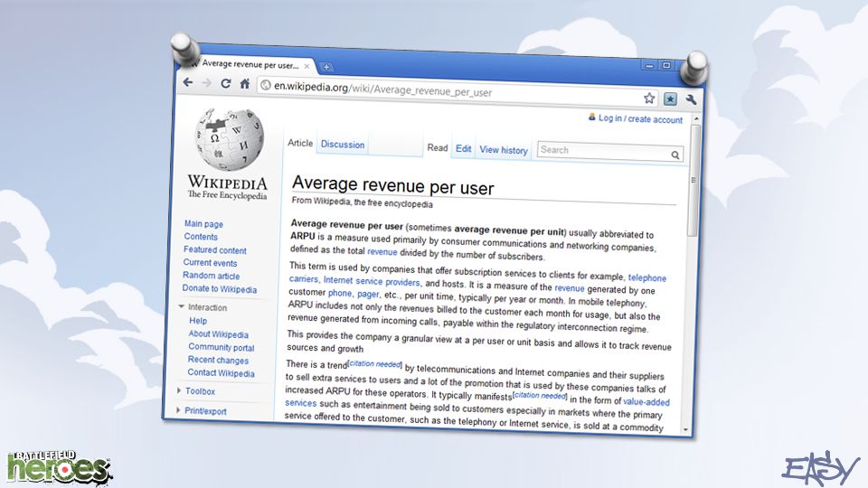Viewport: 868px width, 488px height.
Task: Open the Help sidebar link
Action: point(198,320)
